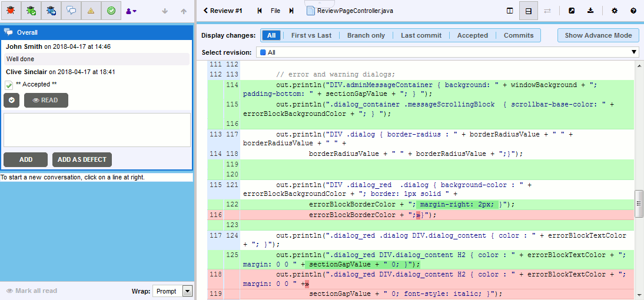Click the yellow warning triangle icon
Screen dimensions: 644x300
tap(91, 11)
